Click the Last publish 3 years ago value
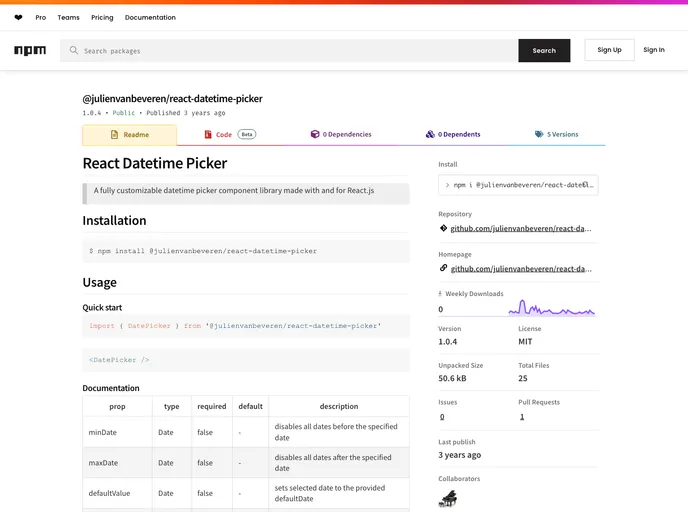 (459, 455)
